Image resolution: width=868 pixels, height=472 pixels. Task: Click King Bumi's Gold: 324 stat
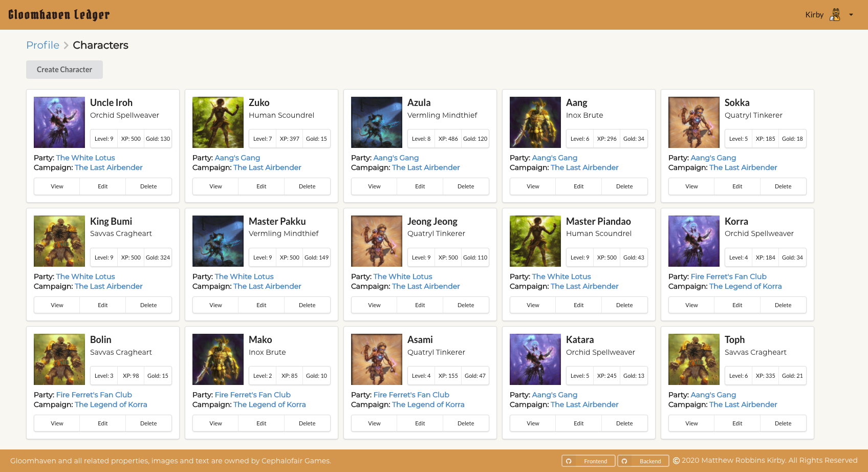coord(158,258)
